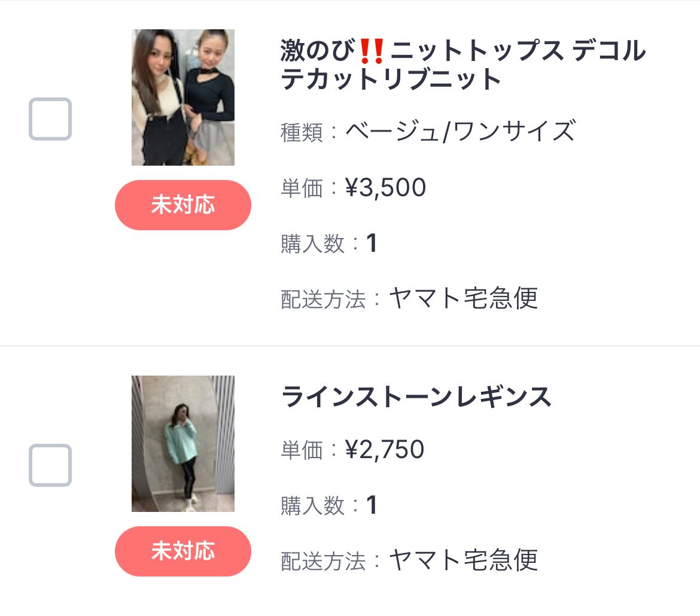Check the box for the rhinestone leggings item
Image resolution: width=700 pixels, height=616 pixels.
point(50,465)
